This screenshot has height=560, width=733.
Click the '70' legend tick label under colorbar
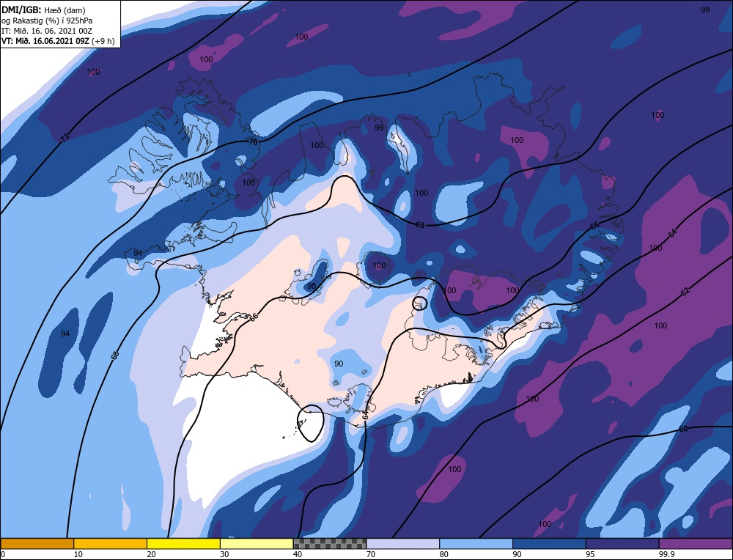[371, 554]
